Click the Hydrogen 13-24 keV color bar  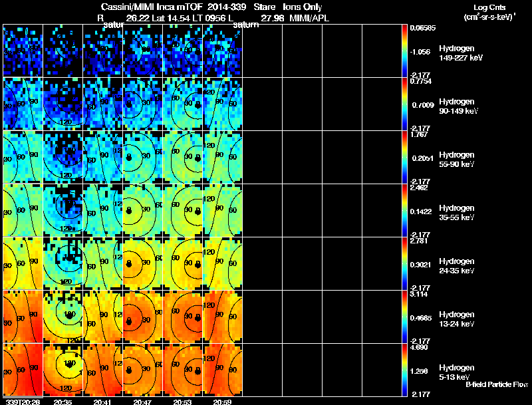(404, 317)
